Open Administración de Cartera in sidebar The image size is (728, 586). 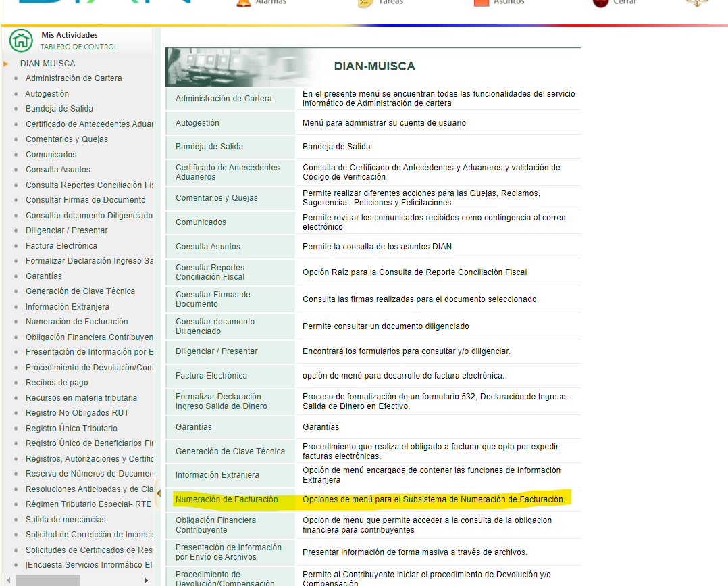(74, 78)
